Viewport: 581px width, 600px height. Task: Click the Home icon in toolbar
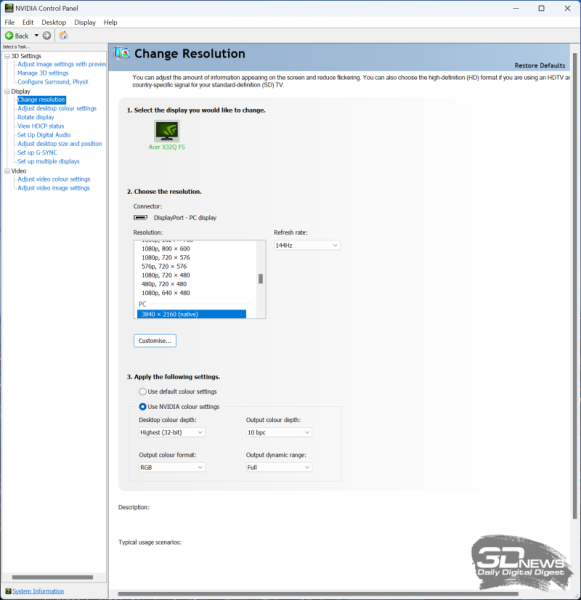coord(64,36)
